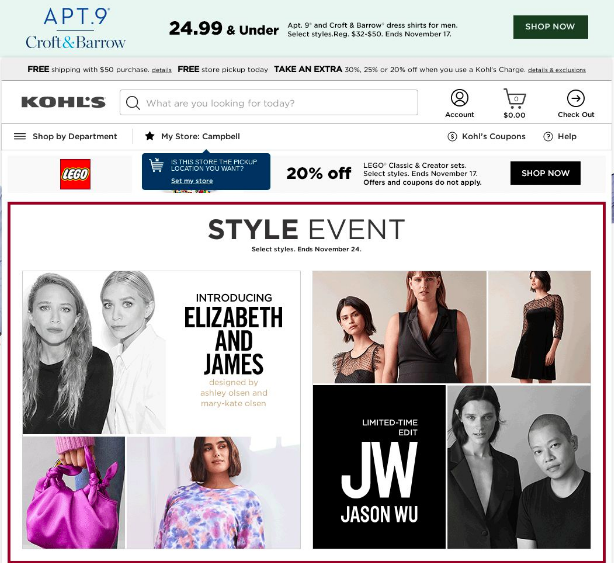Open the Elizabeth and James promo image
Screen dimensions: 614x563
click(x=161, y=352)
